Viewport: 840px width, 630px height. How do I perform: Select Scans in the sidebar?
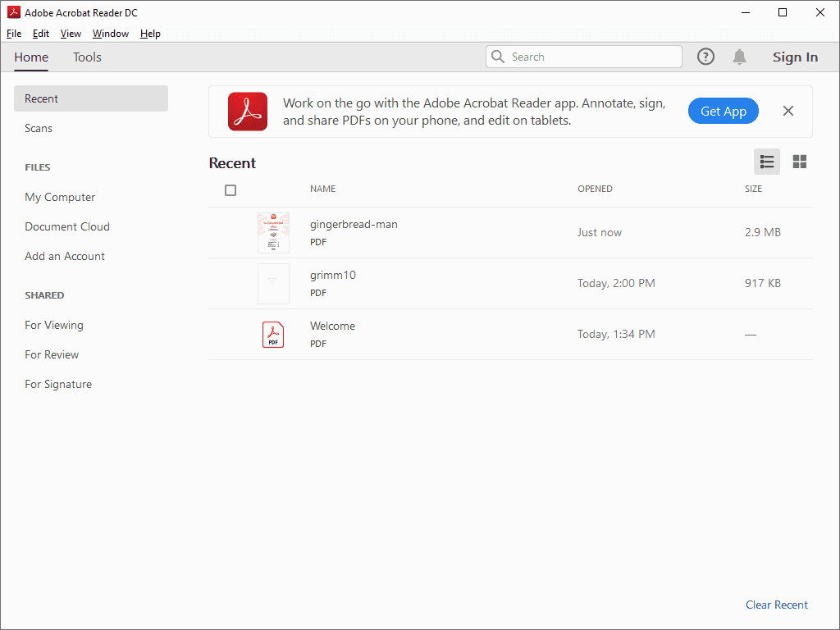pos(39,128)
